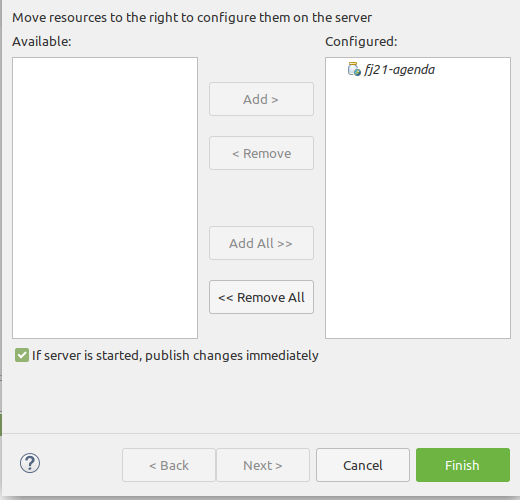Click the Add All >> button
Screen dimensions: 520x500
click(x=261, y=243)
